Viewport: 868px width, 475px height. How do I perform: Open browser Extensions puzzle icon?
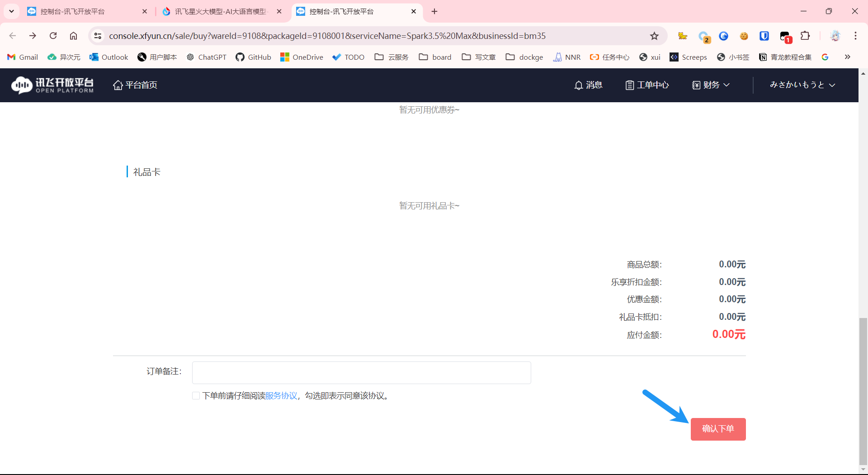805,36
